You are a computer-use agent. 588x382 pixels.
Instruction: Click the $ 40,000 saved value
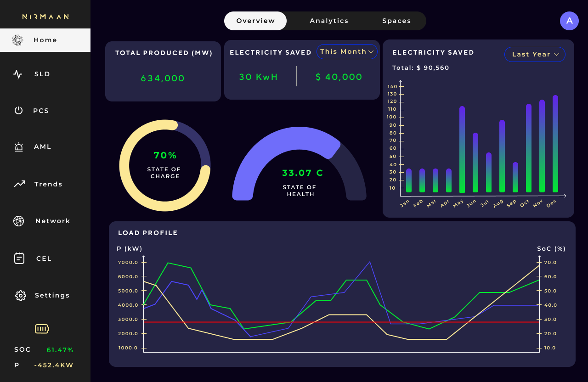(339, 77)
